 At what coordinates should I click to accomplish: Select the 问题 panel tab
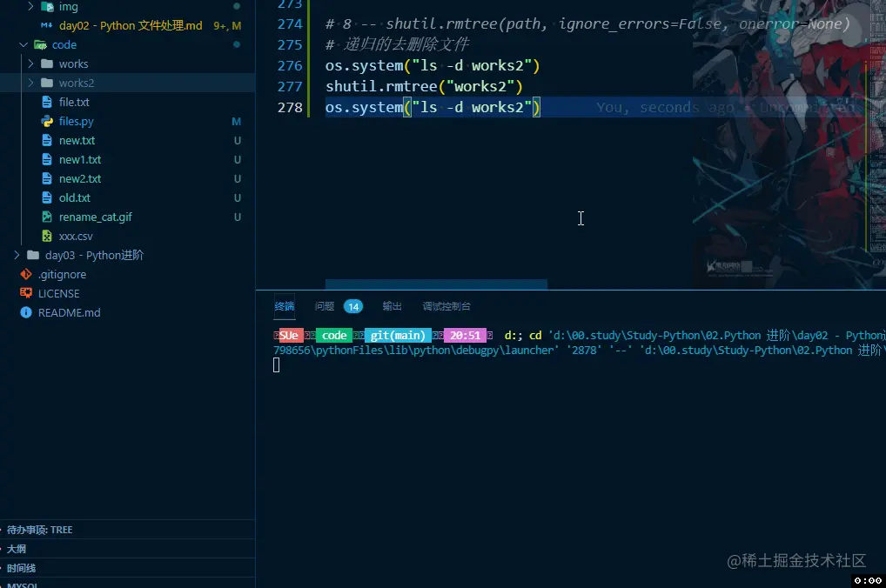tap(324, 306)
